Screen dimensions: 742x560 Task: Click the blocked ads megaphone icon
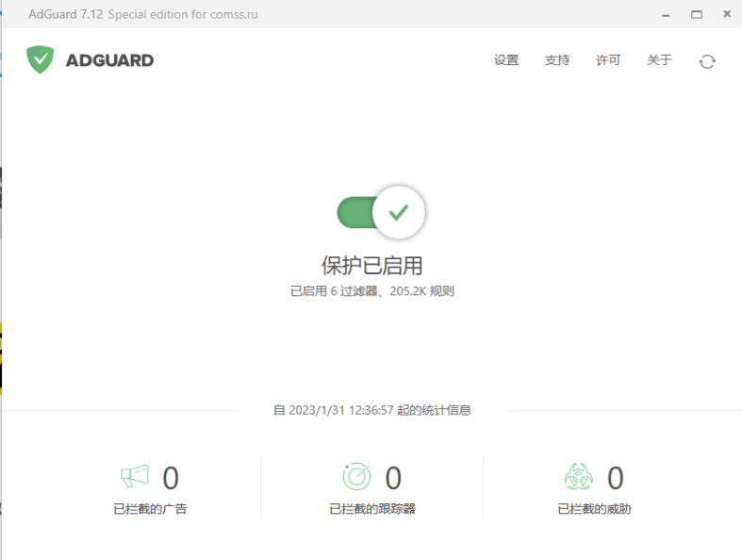[135, 476]
